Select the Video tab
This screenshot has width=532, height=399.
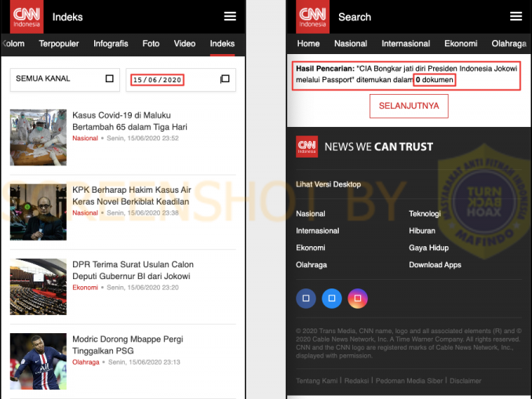pos(184,44)
